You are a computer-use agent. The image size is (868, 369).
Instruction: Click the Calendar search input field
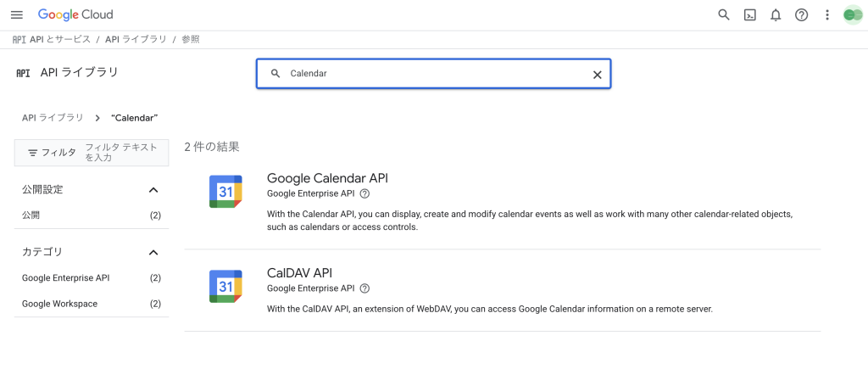point(433,74)
